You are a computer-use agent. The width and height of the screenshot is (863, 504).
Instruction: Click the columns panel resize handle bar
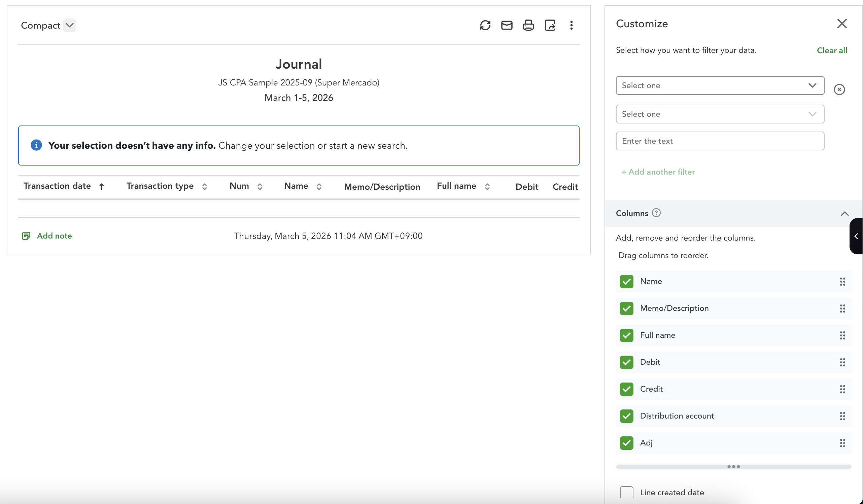pos(733,466)
